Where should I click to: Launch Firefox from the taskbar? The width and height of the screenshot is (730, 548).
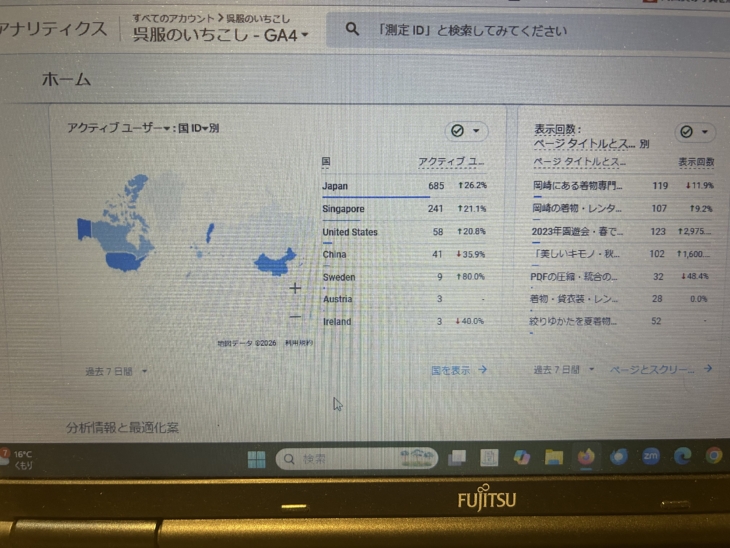pos(585,457)
